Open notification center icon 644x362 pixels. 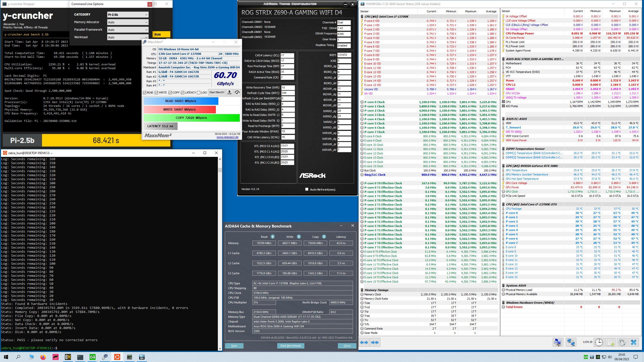pyautogui.click(x=636, y=357)
